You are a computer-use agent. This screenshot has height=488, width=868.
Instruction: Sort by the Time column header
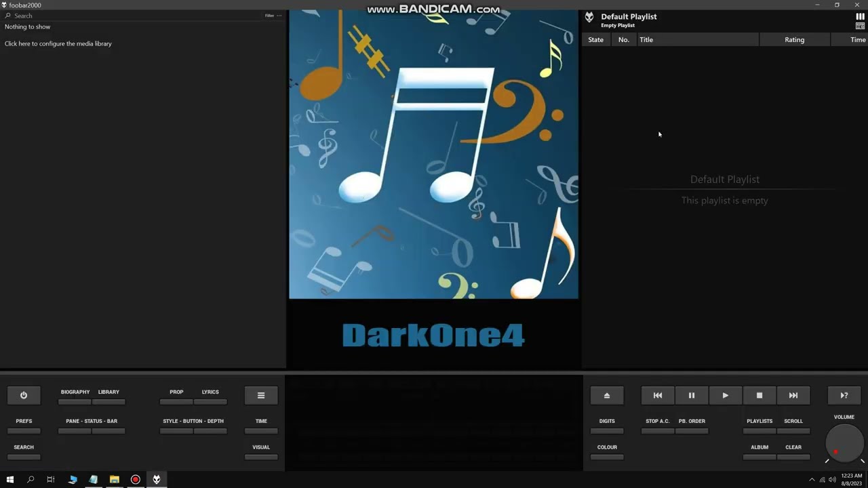(x=850, y=39)
